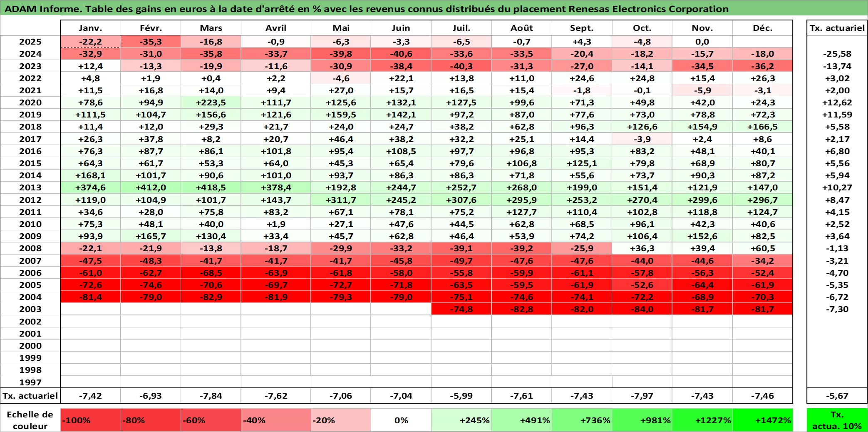Image resolution: width=868 pixels, height=432 pixels.
Task: Select monthly rate -7,97 under Oct.
Action: click(642, 396)
